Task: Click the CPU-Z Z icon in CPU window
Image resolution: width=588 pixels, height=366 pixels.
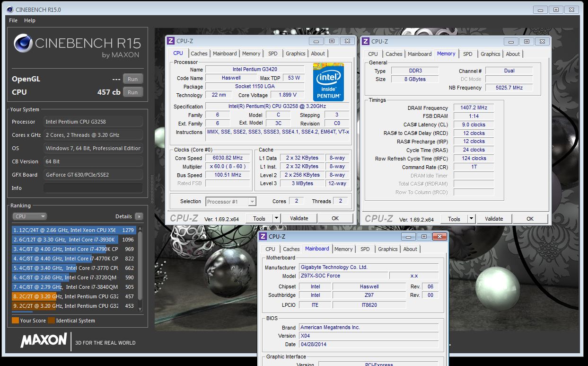Action: click(x=171, y=41)
